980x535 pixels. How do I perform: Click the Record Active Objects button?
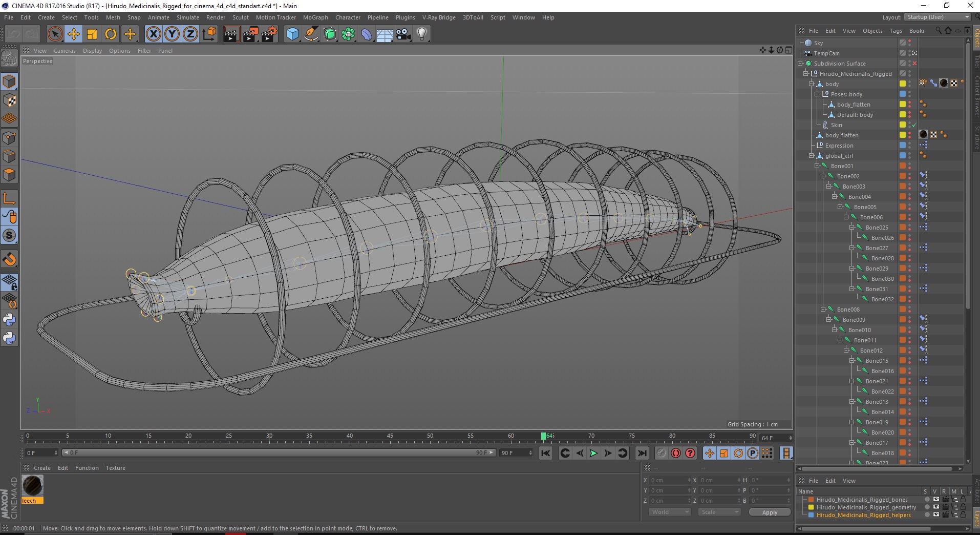click(662, 453)
